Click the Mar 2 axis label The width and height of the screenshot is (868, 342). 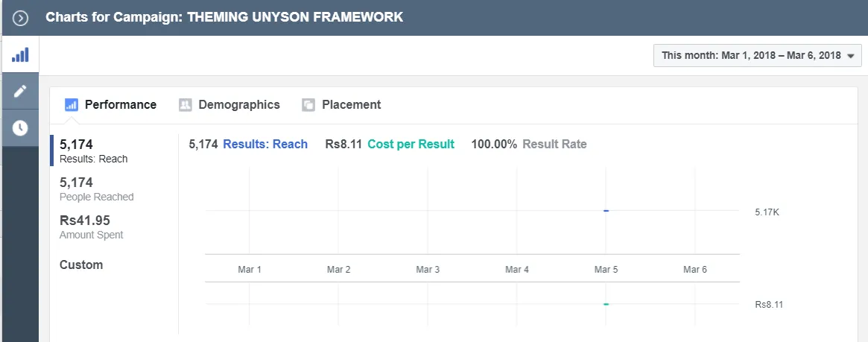click(x=338, y=270)
